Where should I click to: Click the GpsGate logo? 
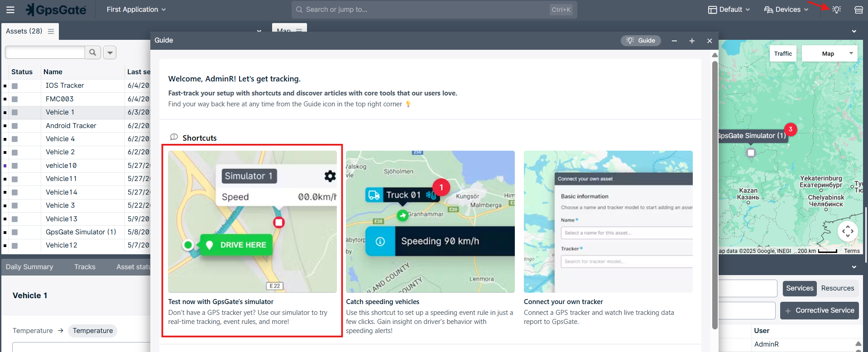point(56,10)
